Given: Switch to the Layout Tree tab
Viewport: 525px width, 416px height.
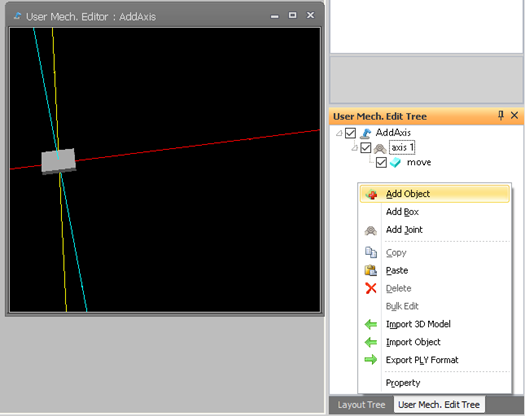Looking at the screenshot, I should [x=361, y=405].
